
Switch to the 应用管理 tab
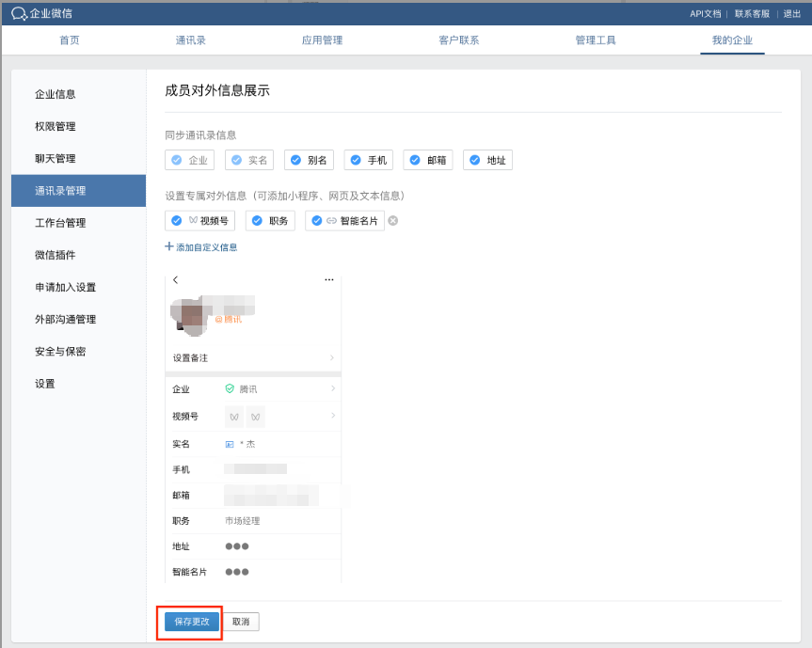(322, 40)
